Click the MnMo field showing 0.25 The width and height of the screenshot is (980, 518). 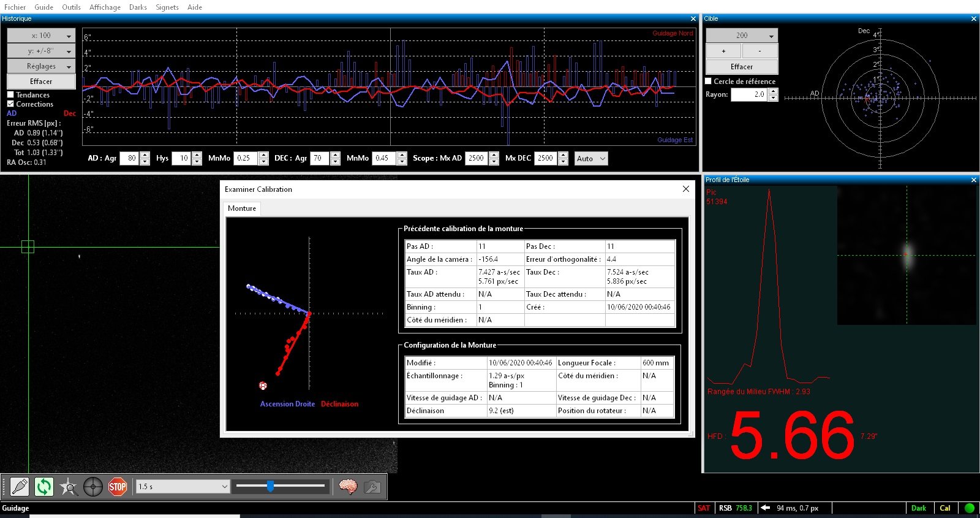pyautogui.click(x=246, y=158)
